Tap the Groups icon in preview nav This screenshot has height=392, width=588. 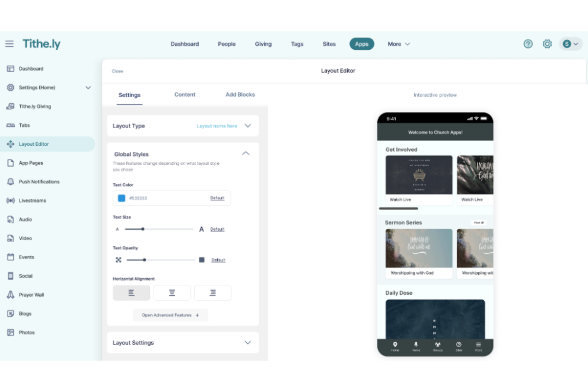click(437, 344)
